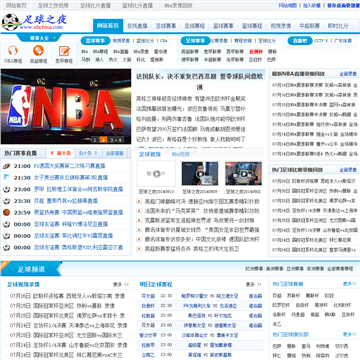Viewport: 360px width, 360px height.
Task: Click the 足球赛事 blue pill button
Action: pyautogui.click(x=195, y=41)
